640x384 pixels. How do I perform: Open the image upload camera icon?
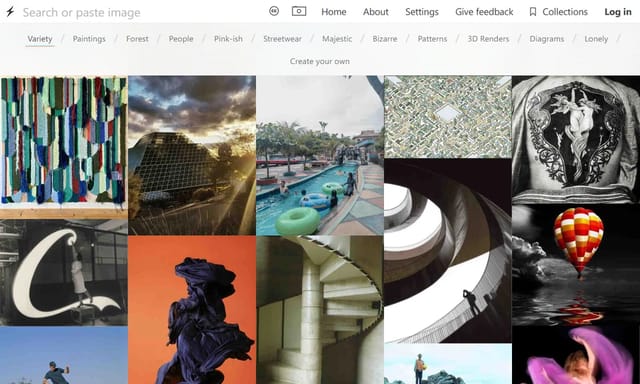point(299,11)
